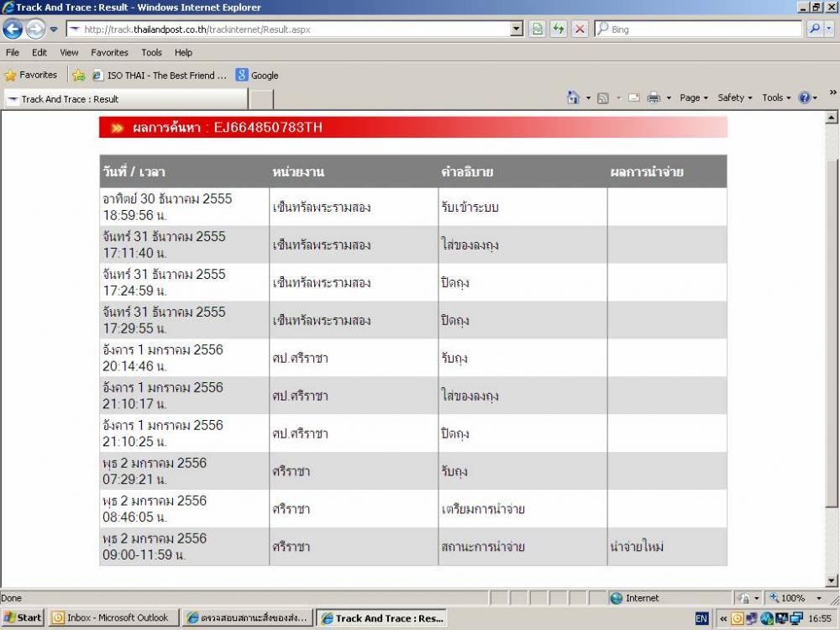Click the Read Mail icon
Screen dimensions: 840x630
pos(634,97)
